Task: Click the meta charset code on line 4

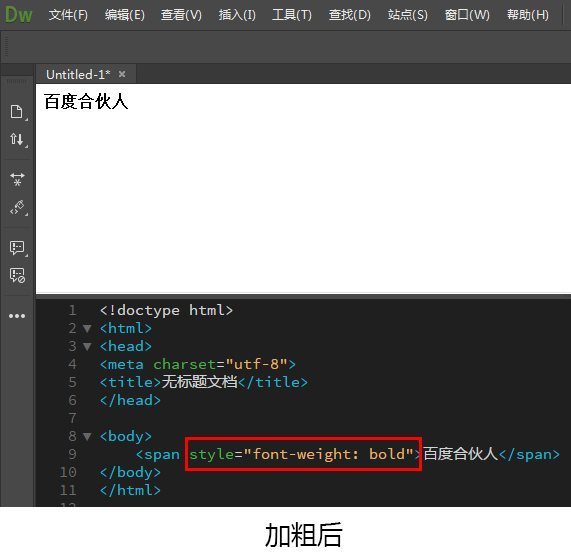Action: tap(198, 364)
